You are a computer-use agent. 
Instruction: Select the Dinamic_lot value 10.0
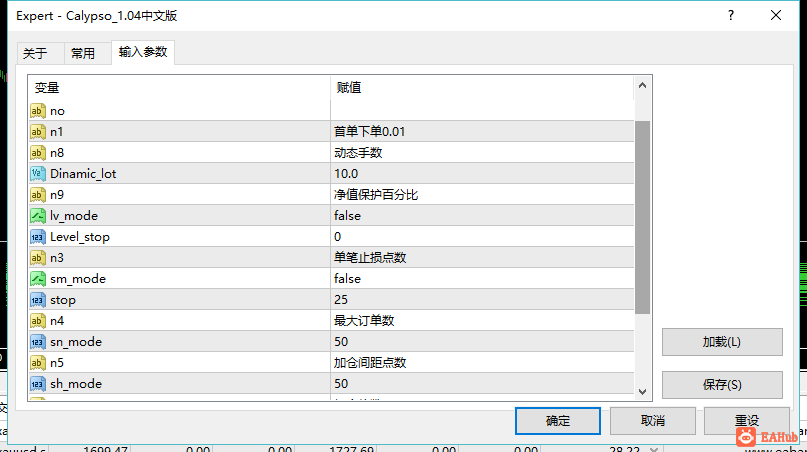346,174
